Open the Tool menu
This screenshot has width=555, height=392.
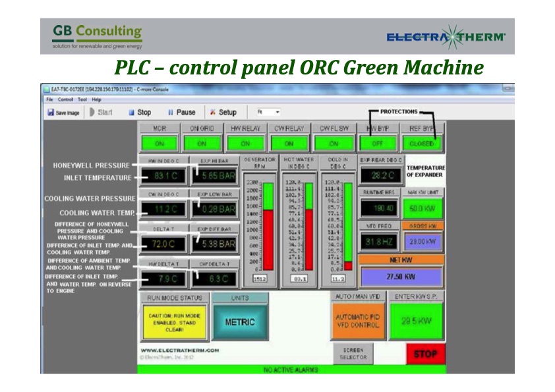point(82,99)
